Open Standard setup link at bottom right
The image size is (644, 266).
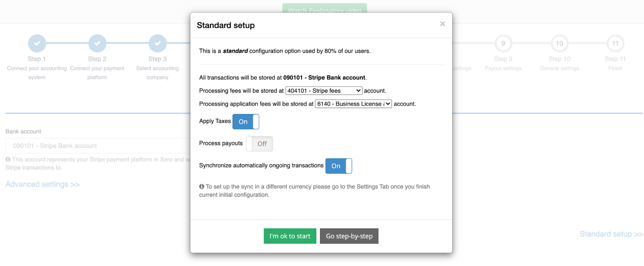coord(611,234)
